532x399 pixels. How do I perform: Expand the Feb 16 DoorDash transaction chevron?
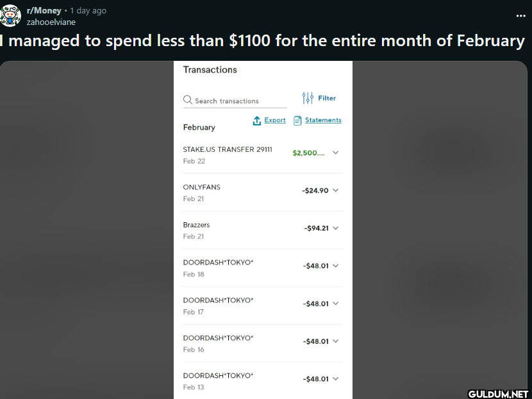(336, 341)
